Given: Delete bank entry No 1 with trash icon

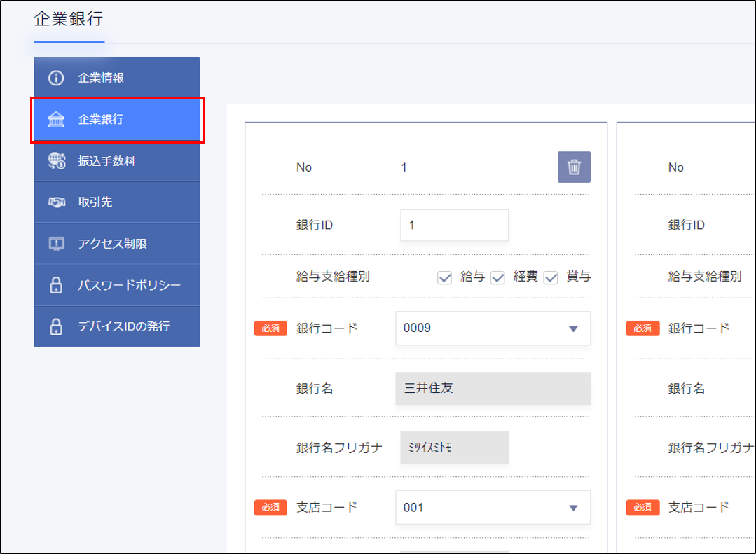Looking at the screenshot, I should tap(574, 167).
